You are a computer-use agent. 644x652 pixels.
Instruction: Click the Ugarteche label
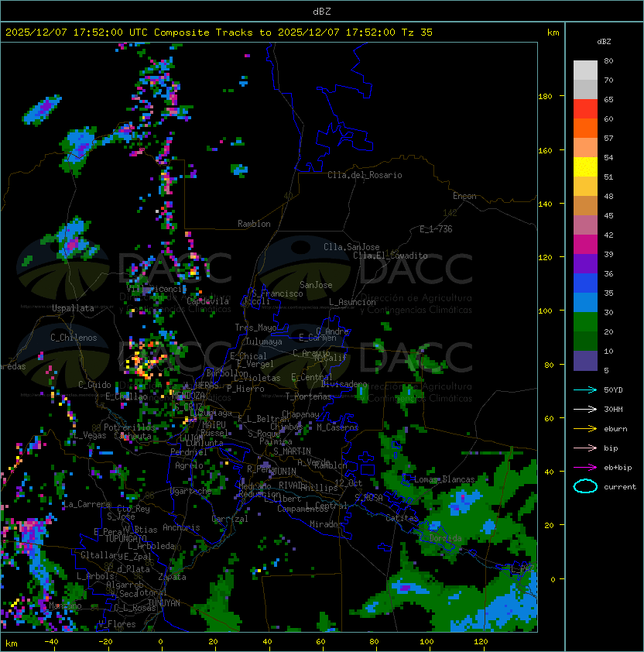(x=191, y=491)
